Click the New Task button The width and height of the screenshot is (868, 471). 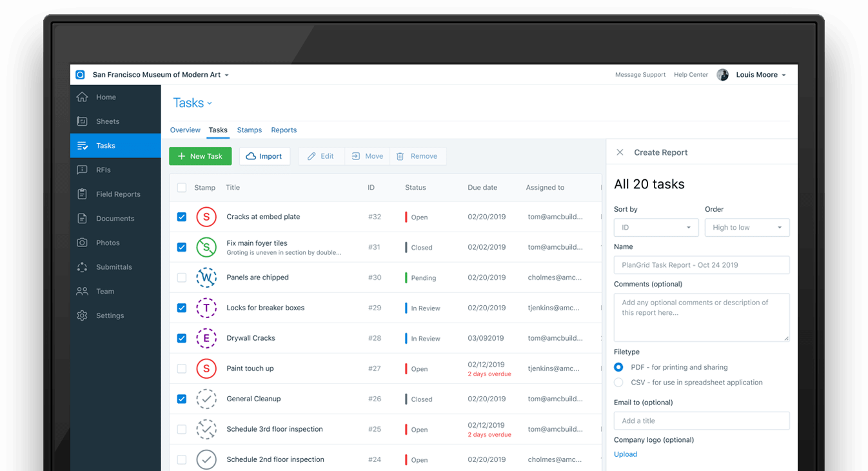point(200,156)
